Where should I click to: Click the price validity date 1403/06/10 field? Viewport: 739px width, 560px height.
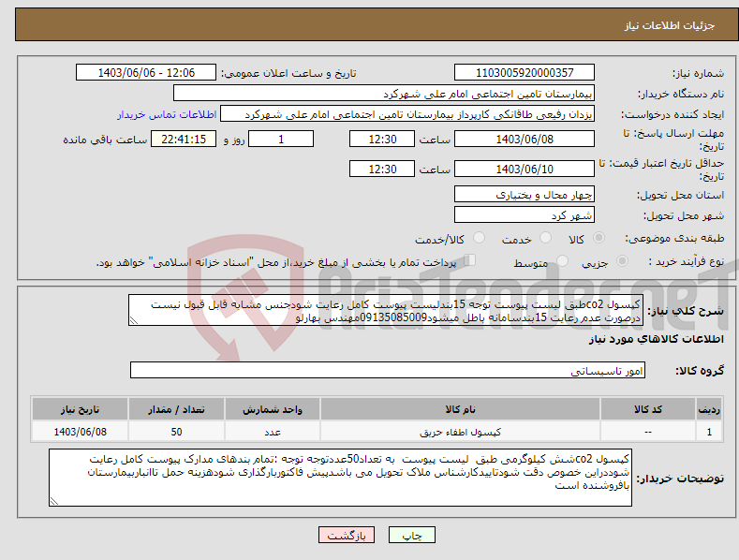tap(525, 169)
